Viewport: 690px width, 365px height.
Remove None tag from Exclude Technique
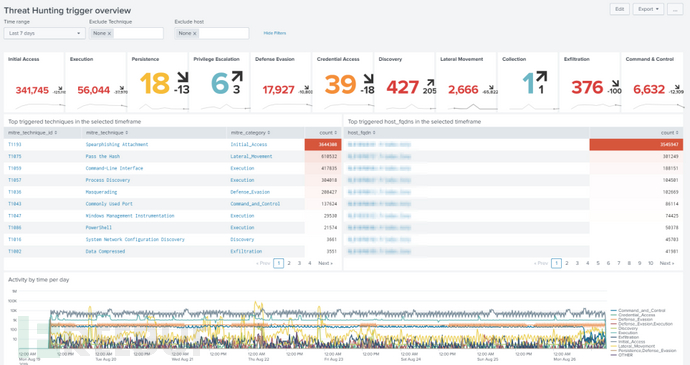pyautogui.click(x=110, y=33)
